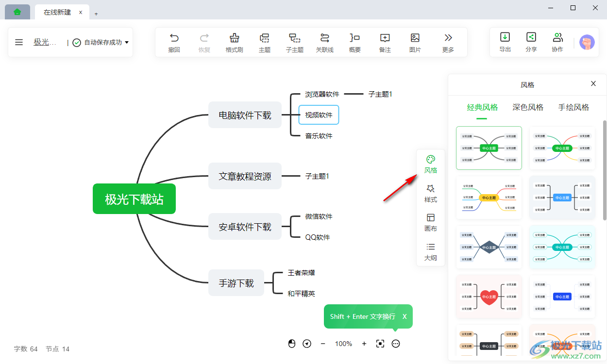The width and height of the screenshot is (607, 364).
Task: Select the 安卓软件下载 branch node
Action: (245, 227)
